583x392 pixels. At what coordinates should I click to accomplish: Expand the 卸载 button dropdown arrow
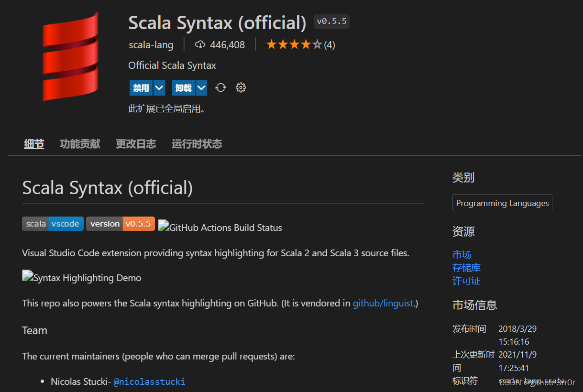[201, 87]
